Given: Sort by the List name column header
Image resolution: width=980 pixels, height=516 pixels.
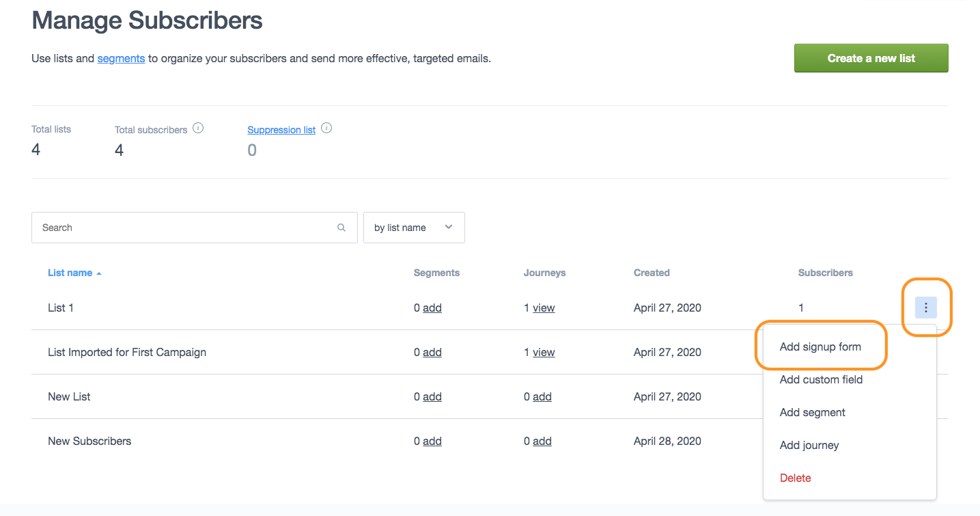Looking at the screenshot, I should [x=70, y=273].
